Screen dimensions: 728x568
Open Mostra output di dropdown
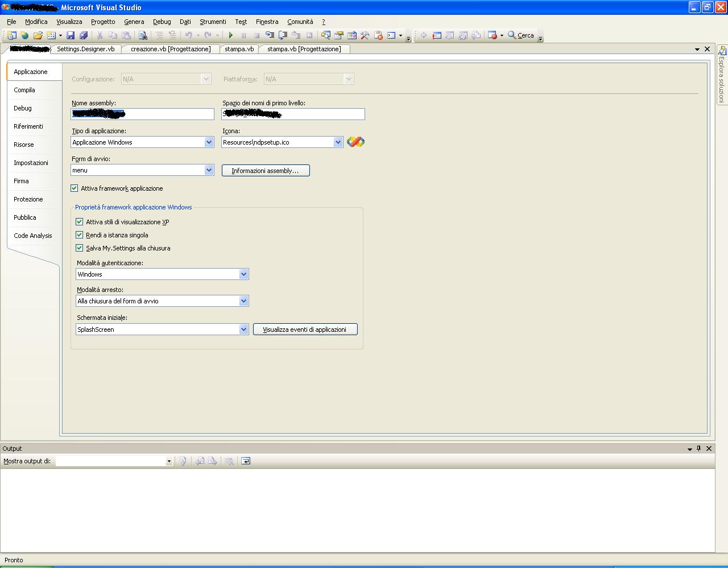pos(169,462)
